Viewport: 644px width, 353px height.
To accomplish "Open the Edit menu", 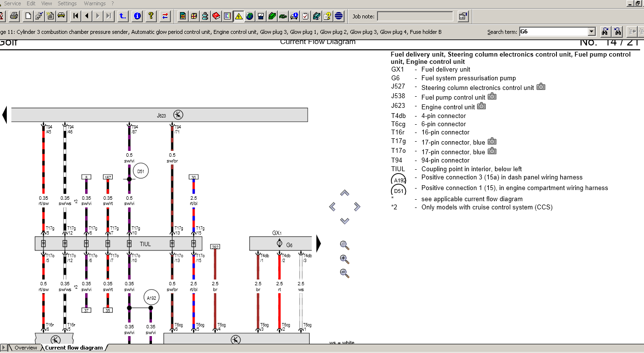I will pos(31,3).
